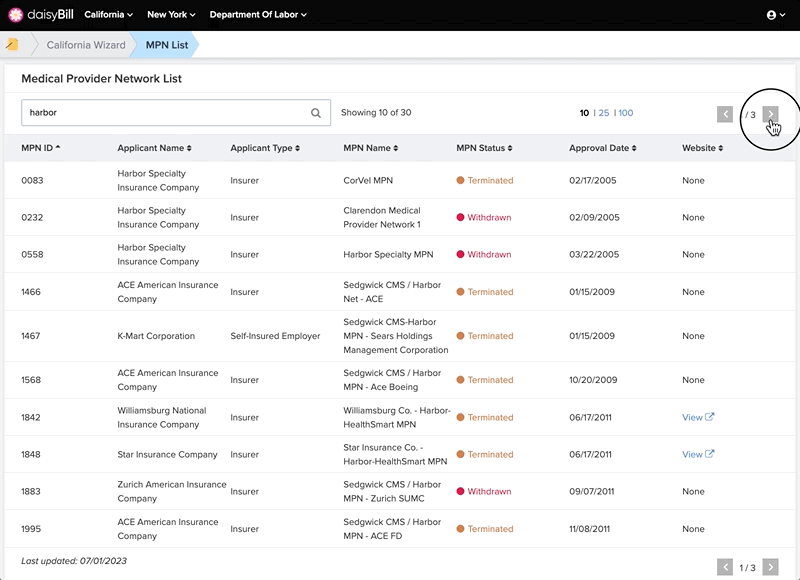Sort table by MPN Status column
This screenshot has height=580, width=800.
pos(484,148)
